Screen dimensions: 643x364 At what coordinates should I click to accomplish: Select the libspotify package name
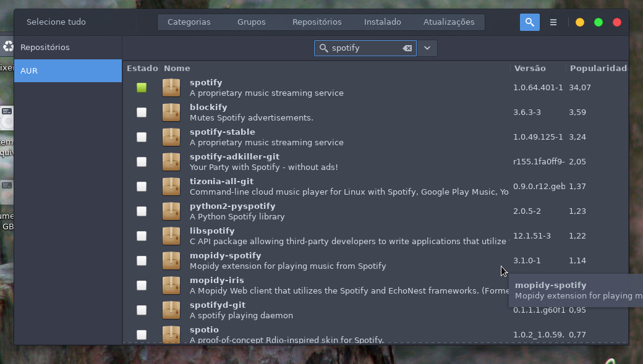[212, 231]
